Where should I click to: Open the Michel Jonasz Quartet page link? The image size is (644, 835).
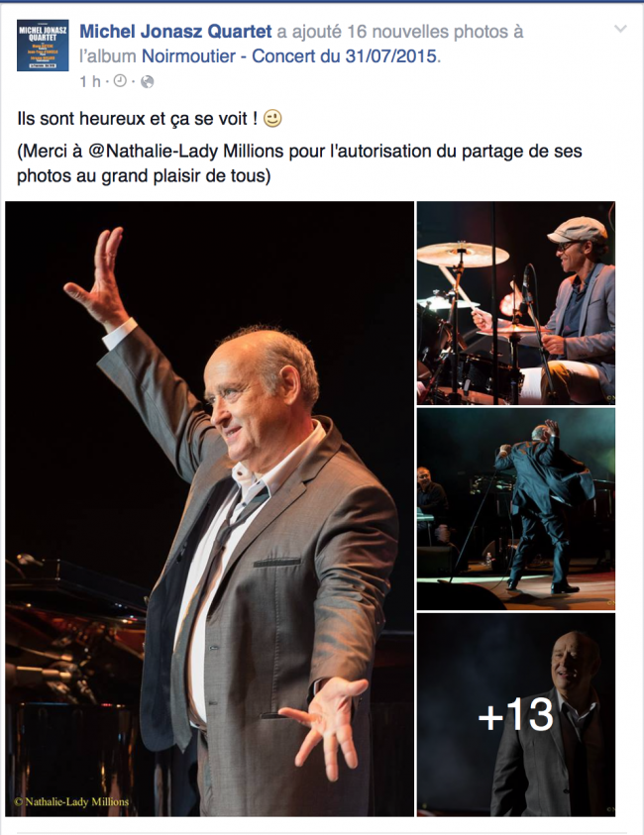point(175,32)
